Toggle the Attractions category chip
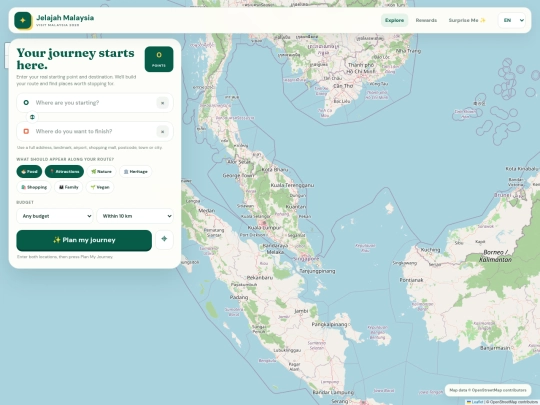 click(64, 172)
